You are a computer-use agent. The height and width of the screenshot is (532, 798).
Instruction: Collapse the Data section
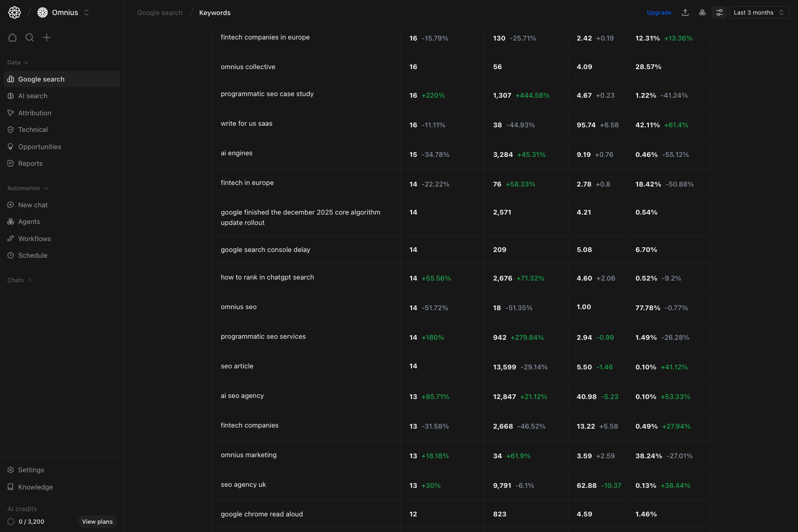(x=18, y=62)
